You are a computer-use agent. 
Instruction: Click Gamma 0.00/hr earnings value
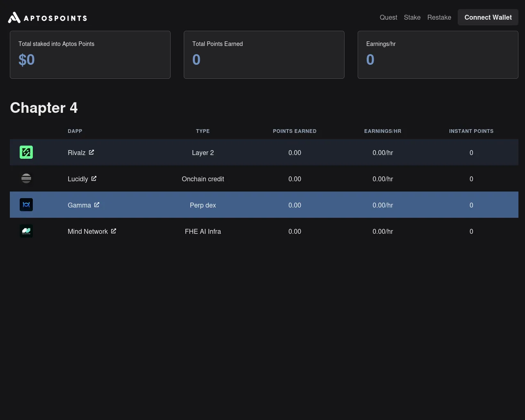[383, 205]
